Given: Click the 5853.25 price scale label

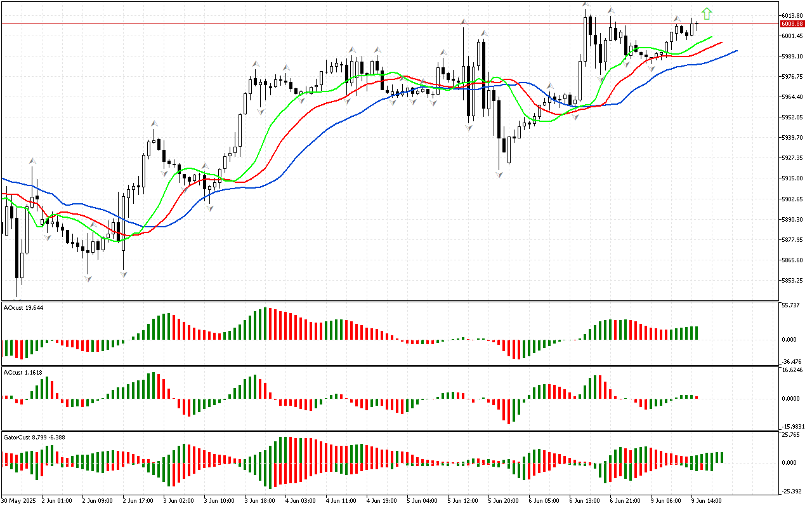Looking at the screenshot, I should (x=790, y=281).
